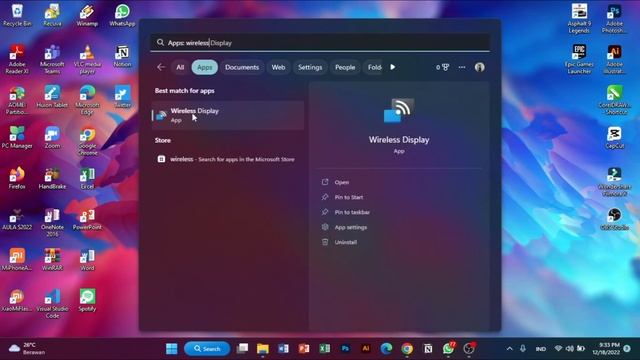
Task: Open Asphalt 9 Legends desktop icon
Action: tap(579, 18)
